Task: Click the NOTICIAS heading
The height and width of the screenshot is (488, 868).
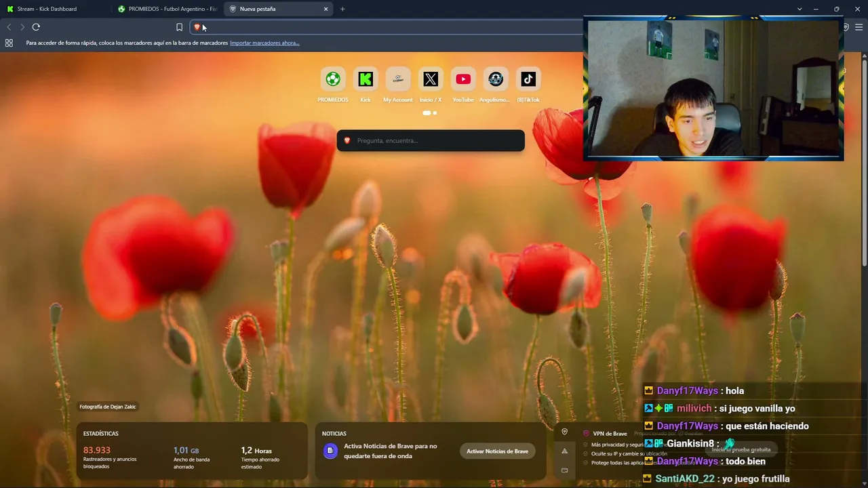Action: [334, 433]
